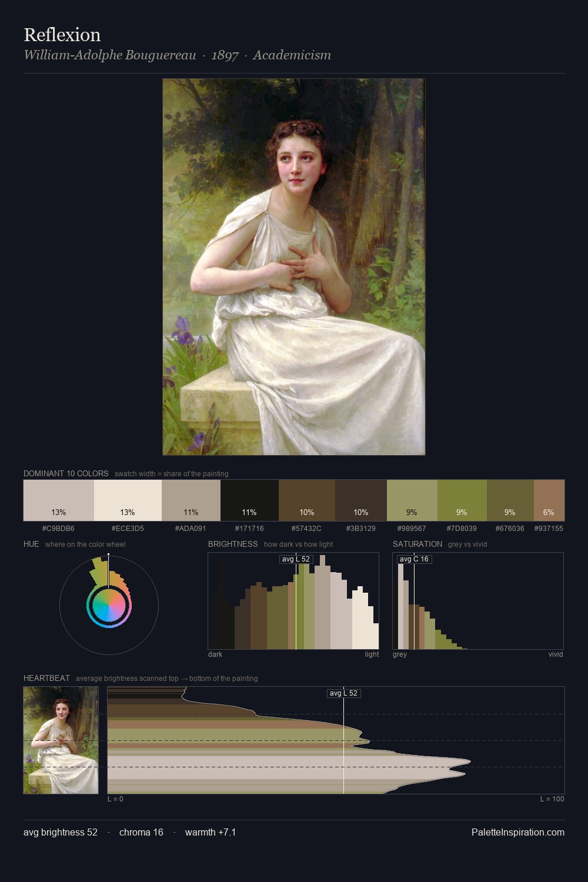Viewport: 588px width, 882px height.
Task: Click the 'HEARTBEAT' section heading
Action: tap(46, 678)
